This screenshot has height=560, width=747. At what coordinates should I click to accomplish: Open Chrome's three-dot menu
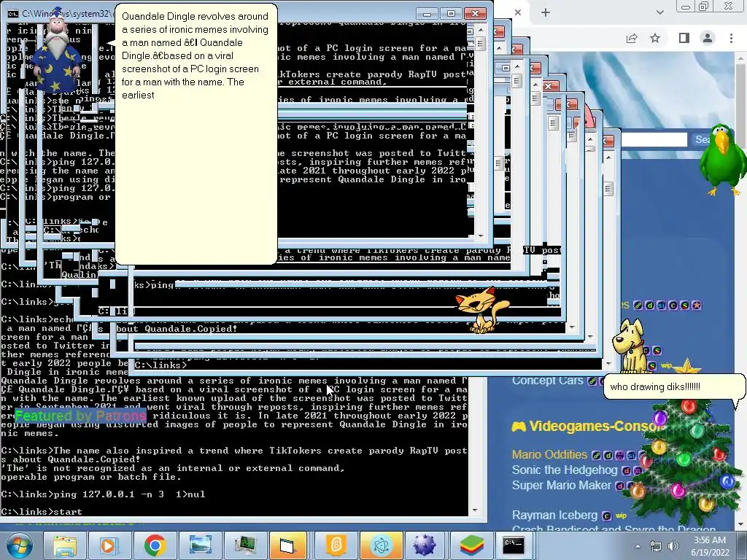731,38
